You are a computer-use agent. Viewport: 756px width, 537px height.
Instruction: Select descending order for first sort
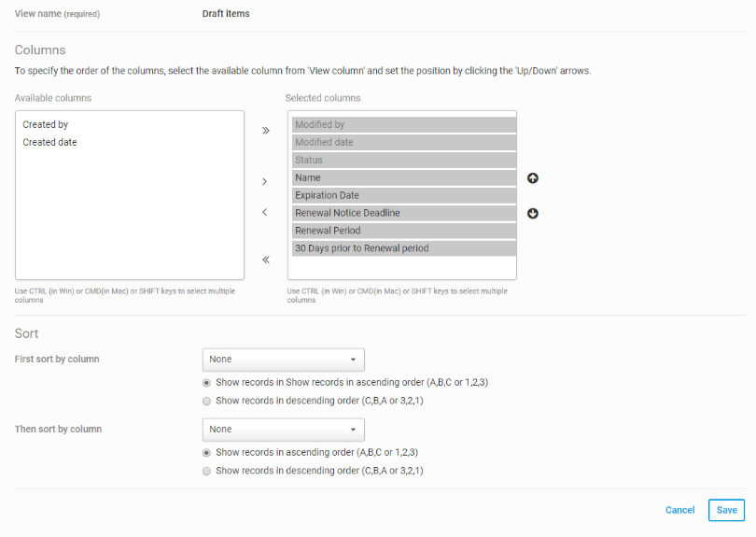206,401
